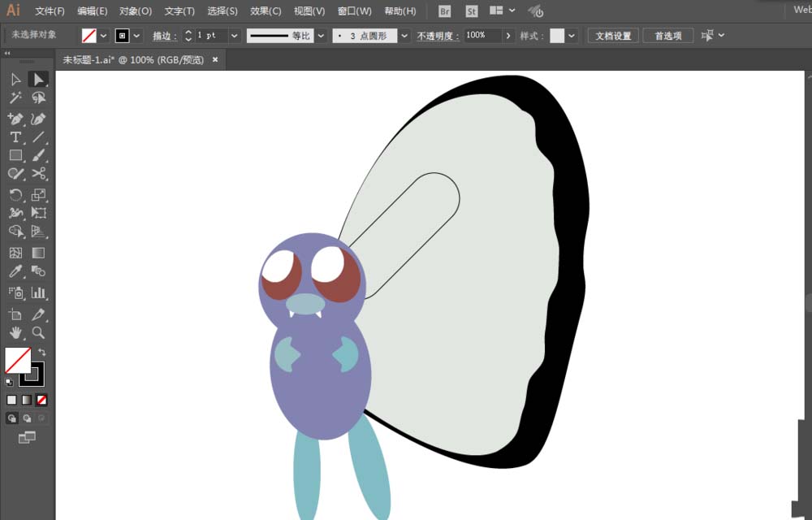Select the Line Segment tool
This screenshot has height=520, width=812.
point(38,137)
